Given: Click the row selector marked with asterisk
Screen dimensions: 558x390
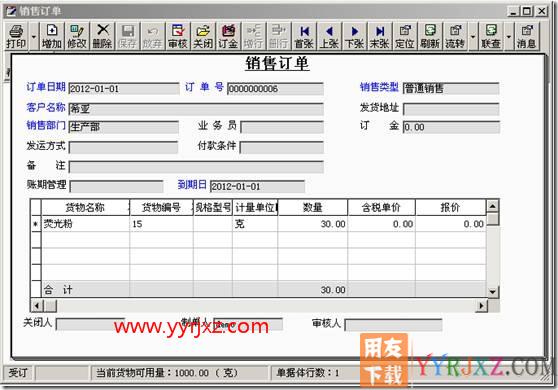Looking at the screenshot, I should [36, 224].
